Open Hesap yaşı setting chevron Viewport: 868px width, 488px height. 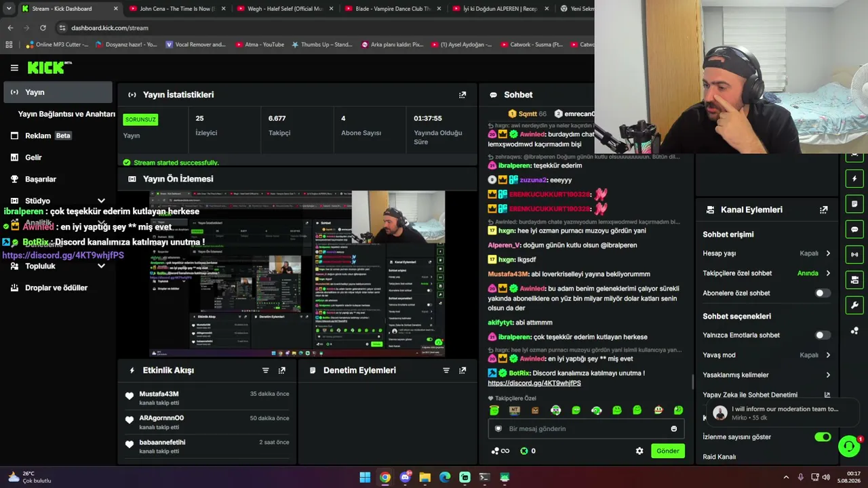pos(828,253)
